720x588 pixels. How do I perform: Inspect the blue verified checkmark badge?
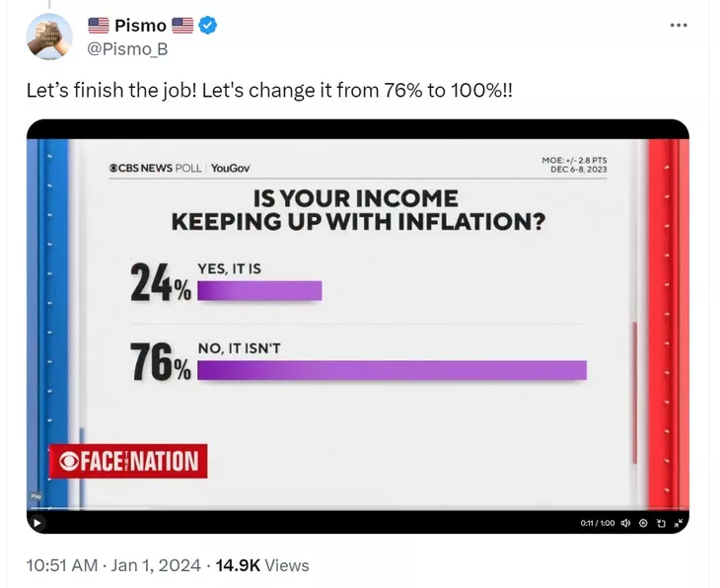click(207, 26)
